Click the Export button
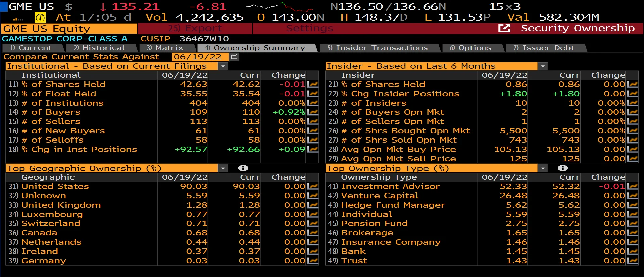644x277 pixels. [x=195, y=29]
